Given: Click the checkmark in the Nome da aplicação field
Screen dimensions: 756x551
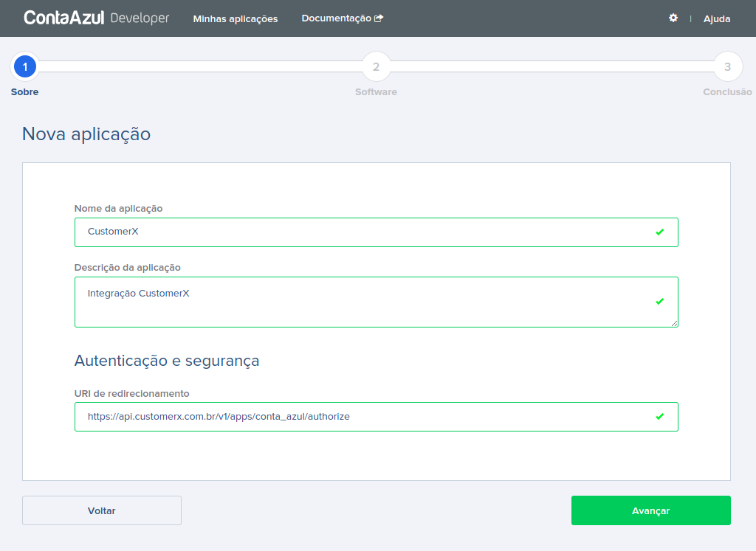Looking at the screenshot, I should (x=659, y=232).
